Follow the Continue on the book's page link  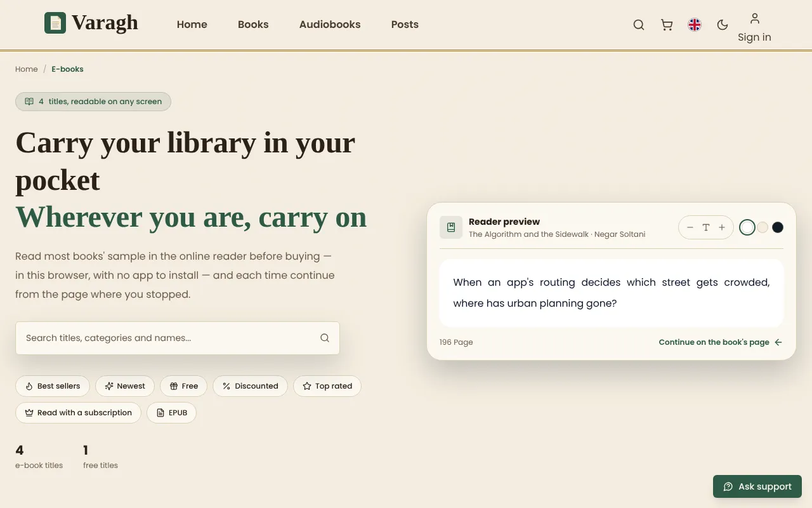(721, 342)
